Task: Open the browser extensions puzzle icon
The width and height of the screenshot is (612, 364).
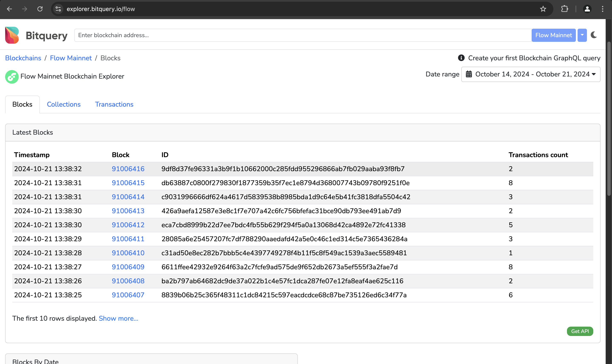Action: (564, 9)
